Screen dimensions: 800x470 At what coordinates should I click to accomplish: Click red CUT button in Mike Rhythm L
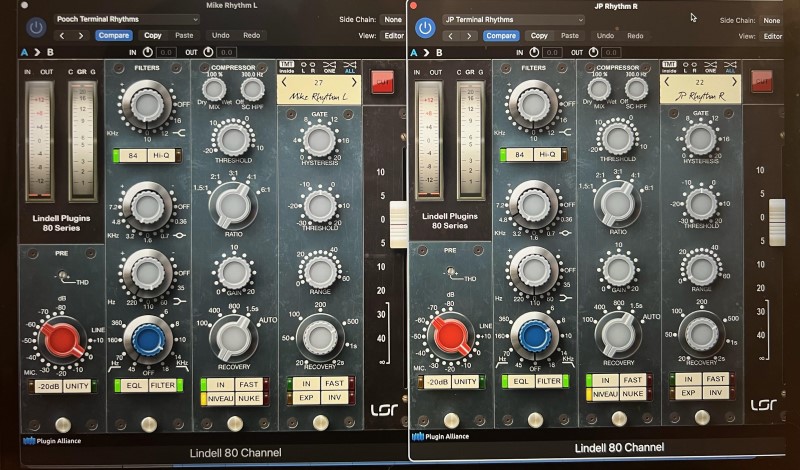(x=383, y=82)
